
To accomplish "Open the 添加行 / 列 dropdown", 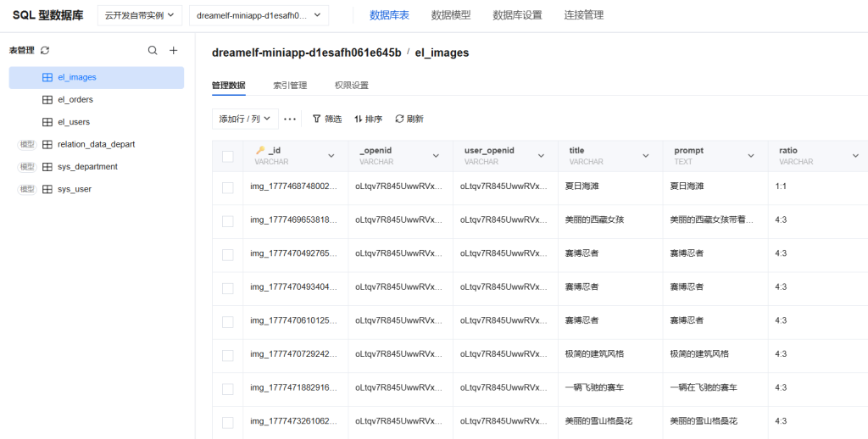I will [245, 119].
